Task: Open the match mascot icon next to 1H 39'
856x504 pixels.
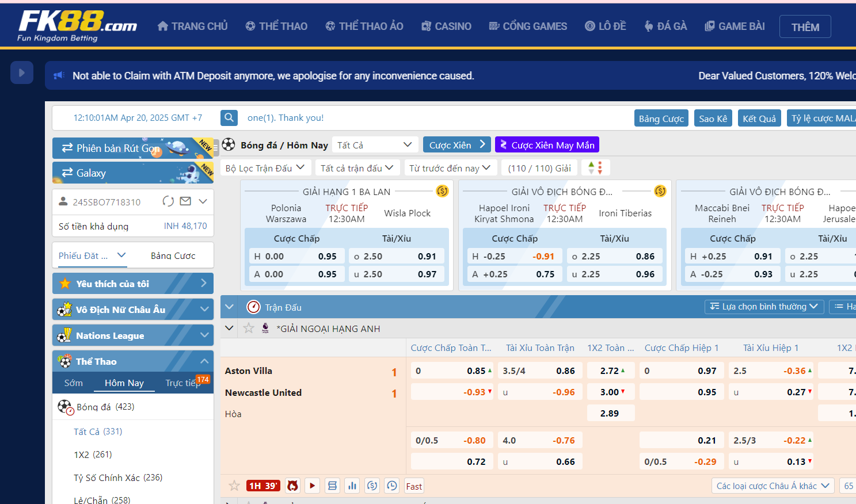Action: (292, 486)
